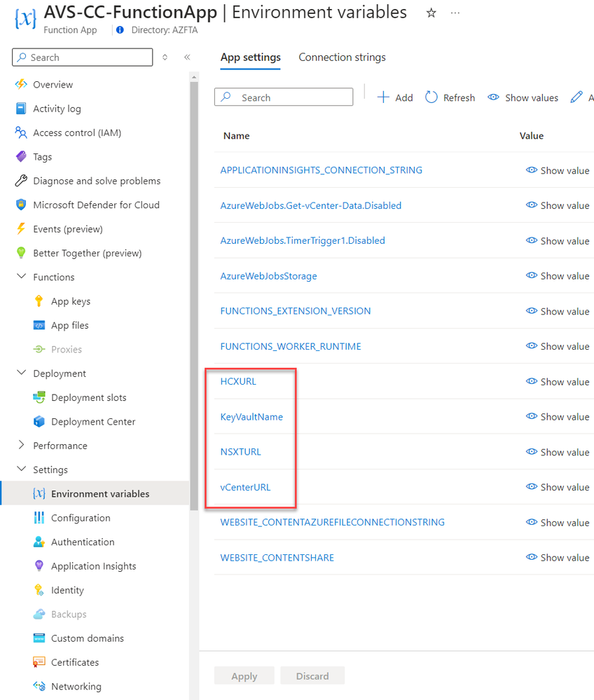Show value for HCXURL
The width and height of the screenshot is (594, 700).
[558, 382]
